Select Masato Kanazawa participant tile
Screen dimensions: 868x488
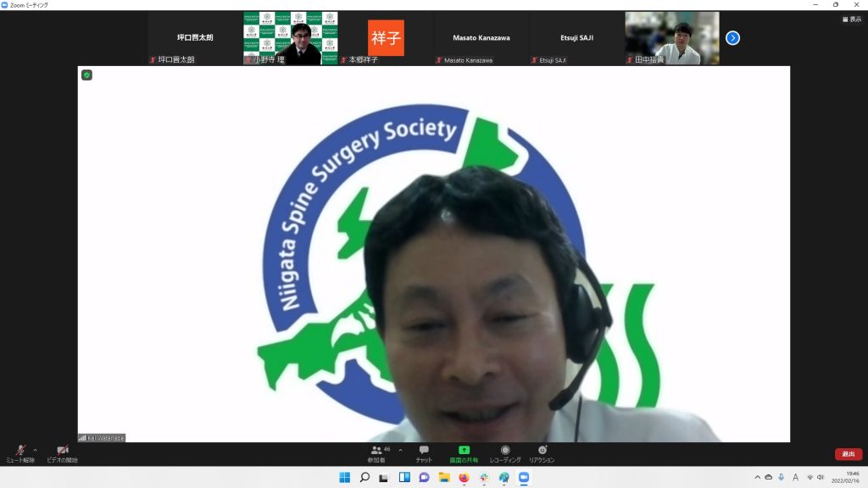(481, 38)
